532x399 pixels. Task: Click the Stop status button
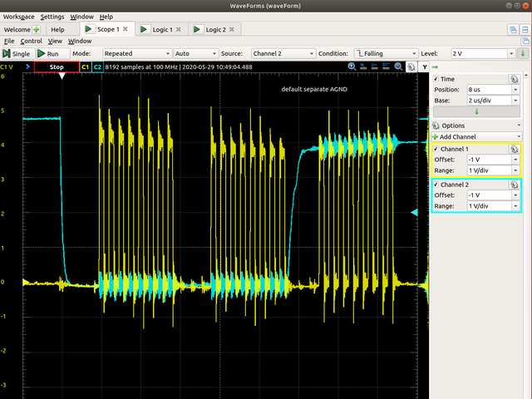(57, 66)
